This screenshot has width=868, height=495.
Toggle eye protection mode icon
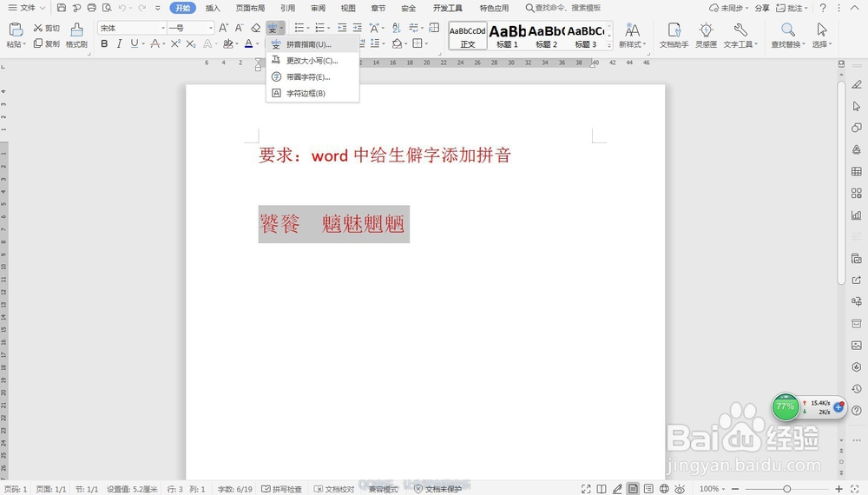(x=680, y=489)
